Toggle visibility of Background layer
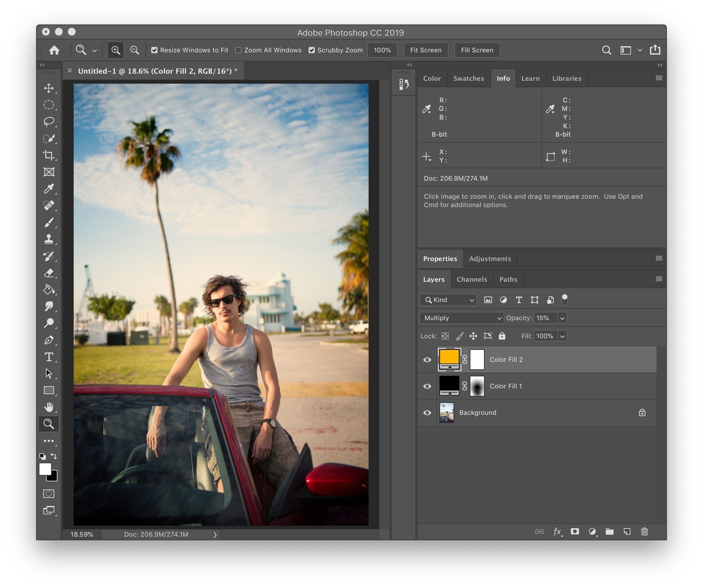 [427, 413]
